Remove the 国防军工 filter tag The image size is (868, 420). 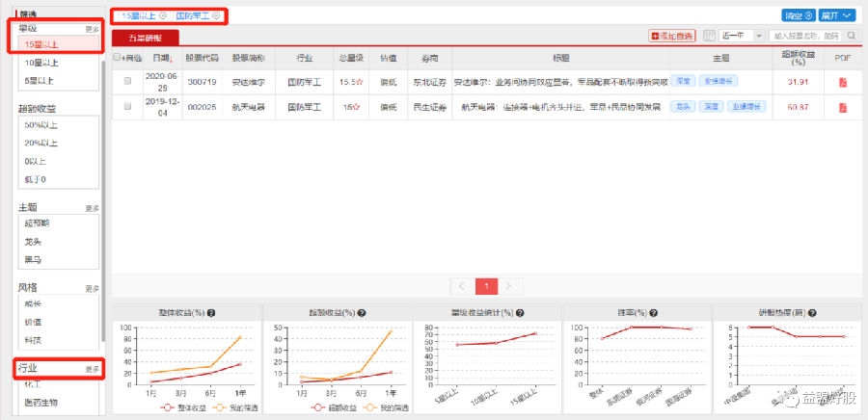216,16
